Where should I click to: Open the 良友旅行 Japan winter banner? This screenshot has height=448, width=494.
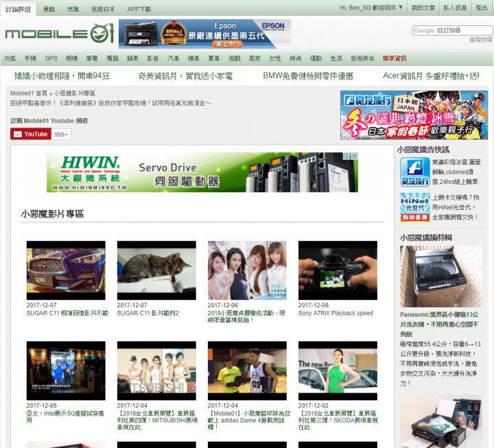[414, 115]
